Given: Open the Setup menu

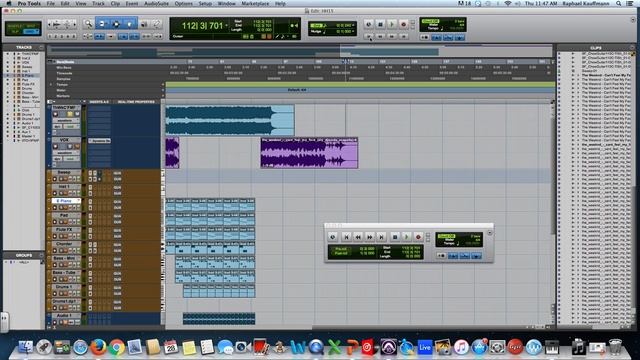Looking at the screenshot, I should [205, 3].
